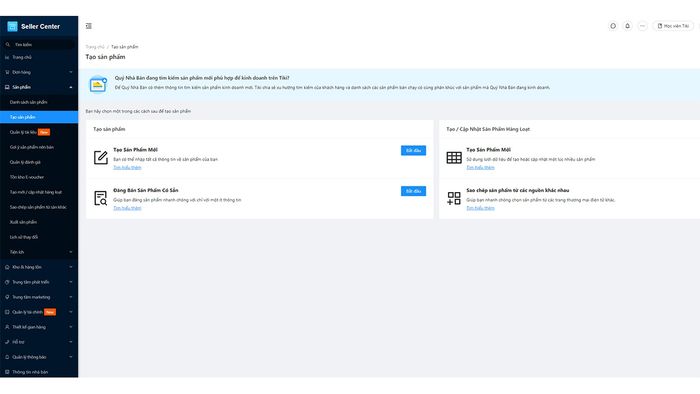This screenshot has height=394, width=700.
Task: Open Quản lý đánh giá menu item
Action: 39,162
